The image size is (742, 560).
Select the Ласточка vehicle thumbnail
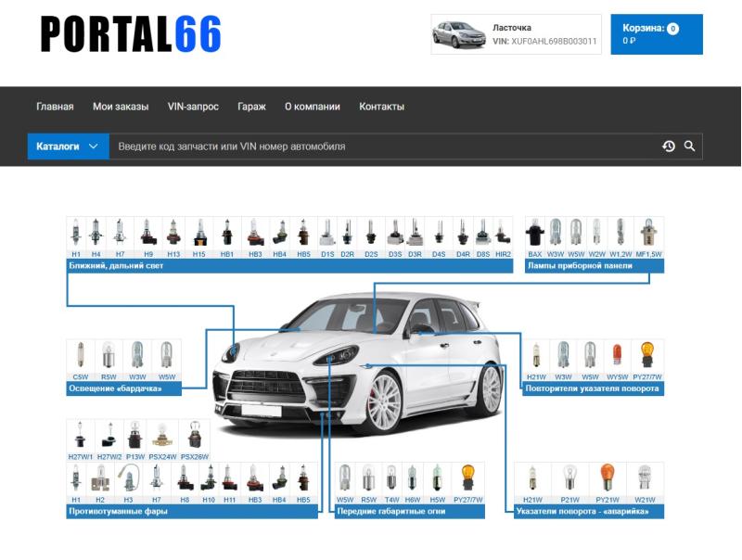point(458,34)
